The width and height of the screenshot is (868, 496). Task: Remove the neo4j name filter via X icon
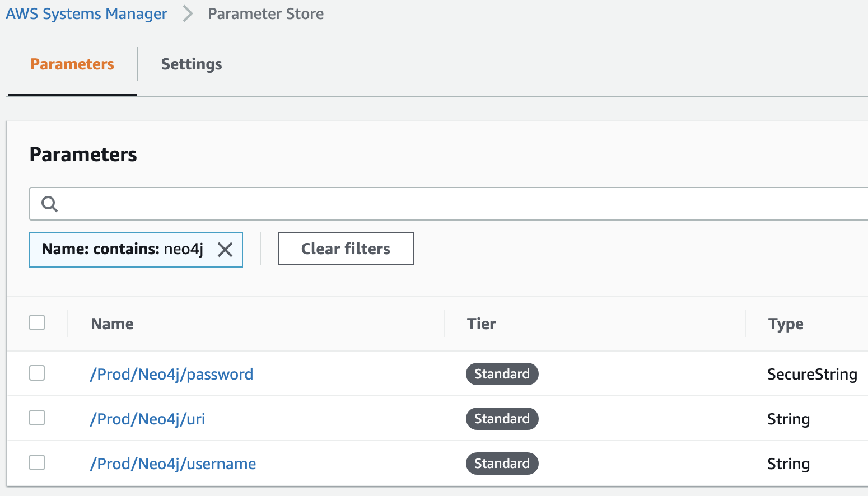click(x=225, y=249)
